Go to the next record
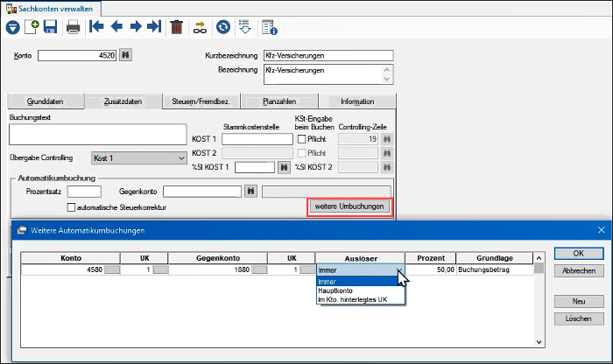613x364 pixels. (x=136, y=26)
